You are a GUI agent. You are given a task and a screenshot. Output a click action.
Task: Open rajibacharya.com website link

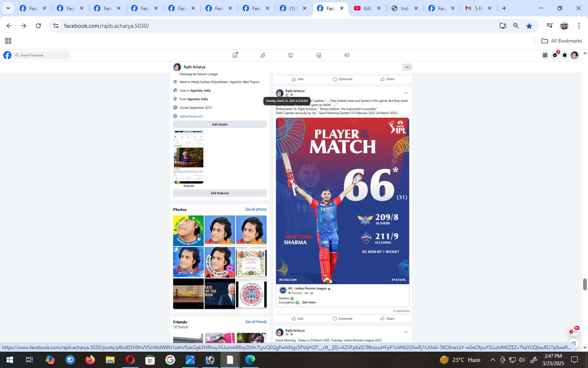(191, 116)
